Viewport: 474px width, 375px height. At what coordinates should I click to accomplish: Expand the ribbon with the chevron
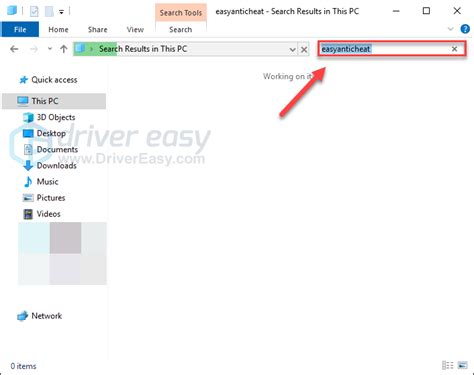[x=450, y=29]
